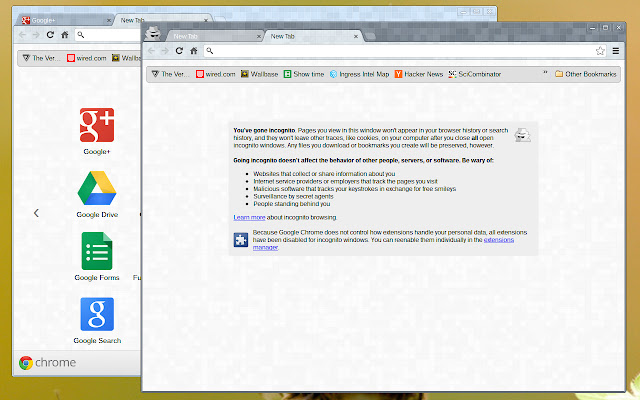Open a new tab in incognito window

pyautogui.click(x=370, y=36)
